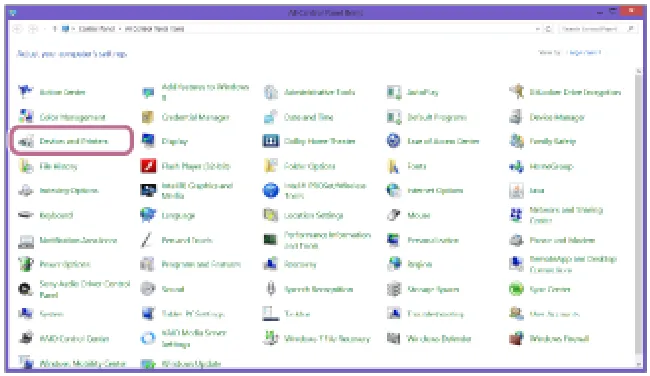The width and height of the screenshot is (650, 376).
Task: Open Programs and Features link
Action: [201, 264]
